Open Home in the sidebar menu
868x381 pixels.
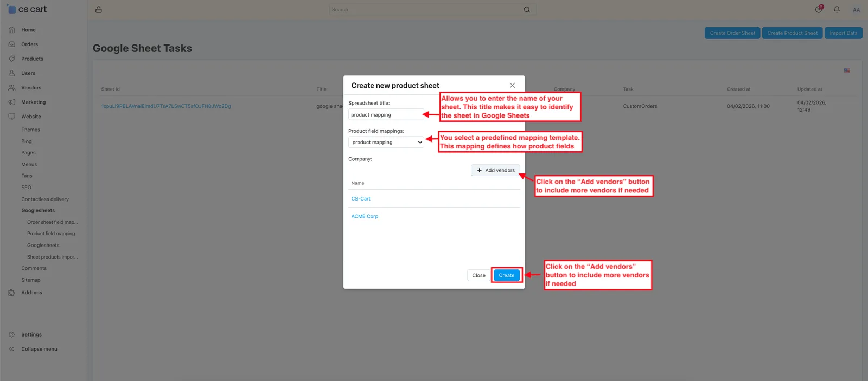[28, 30]
